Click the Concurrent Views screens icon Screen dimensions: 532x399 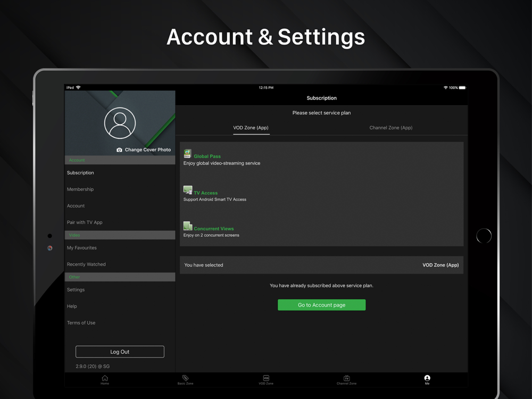point(188,226)
